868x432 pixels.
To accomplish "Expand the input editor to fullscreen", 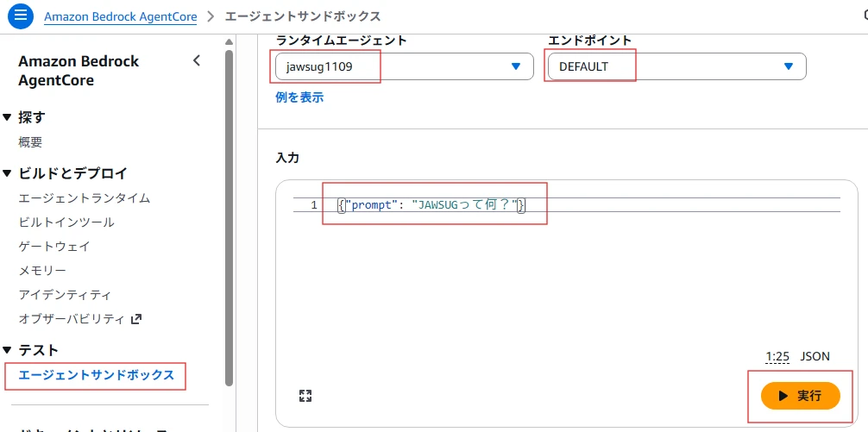I will (305, 396).
